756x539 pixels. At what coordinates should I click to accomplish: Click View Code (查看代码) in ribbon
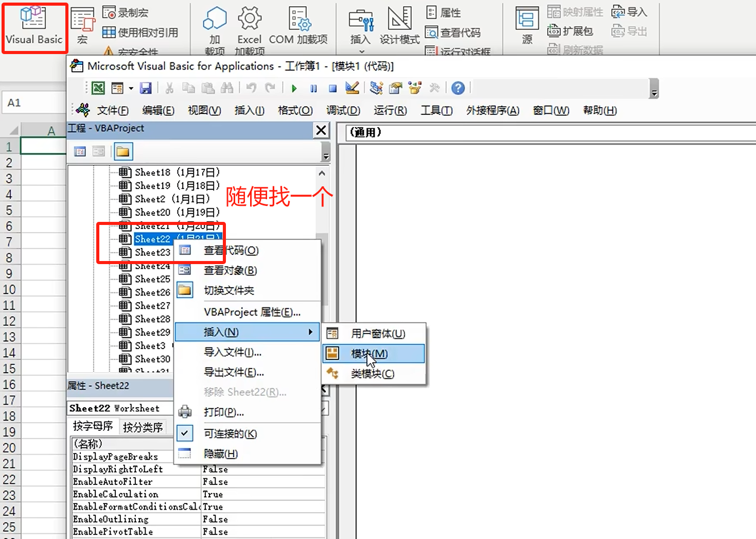click(453, 32)
